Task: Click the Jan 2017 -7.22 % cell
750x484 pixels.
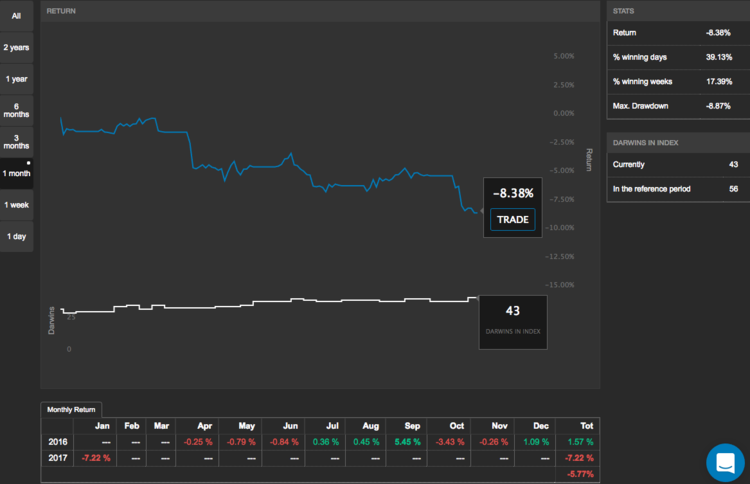Action: (x=99, y=457)
